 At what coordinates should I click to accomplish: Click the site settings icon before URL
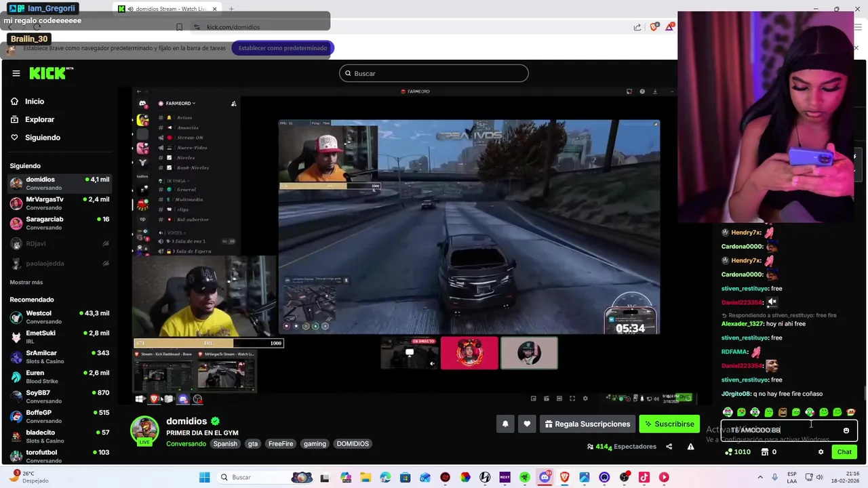coord(197,27)
